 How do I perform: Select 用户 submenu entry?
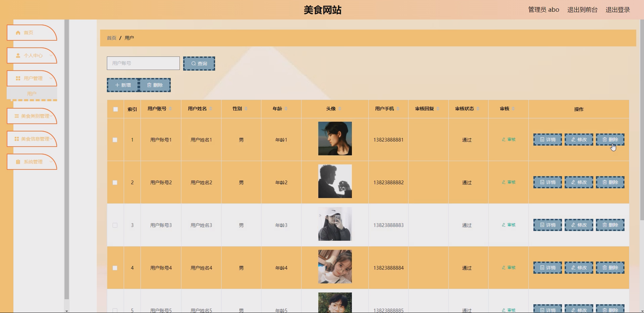point(32,94)
